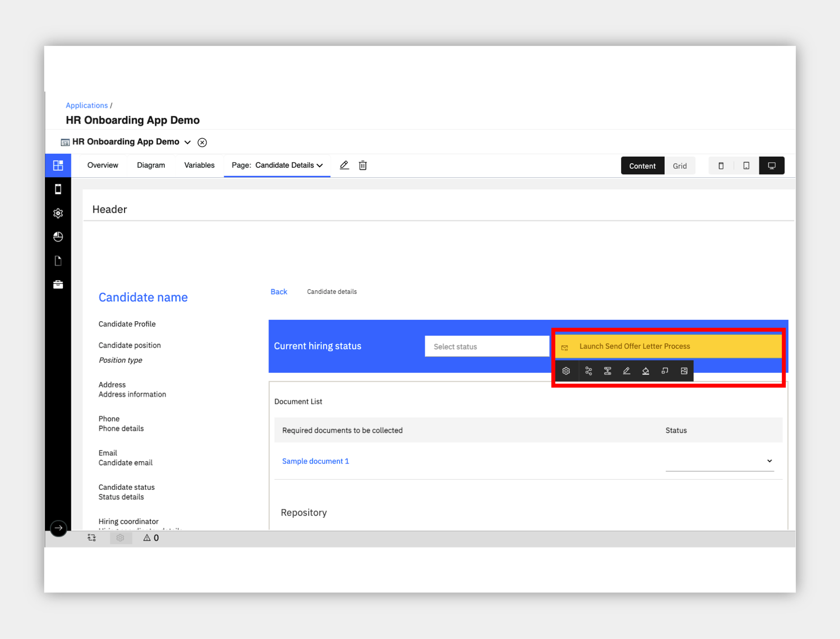
Task: Open the pie chart icon in left sidebar
Action: [x=58, y=237]
